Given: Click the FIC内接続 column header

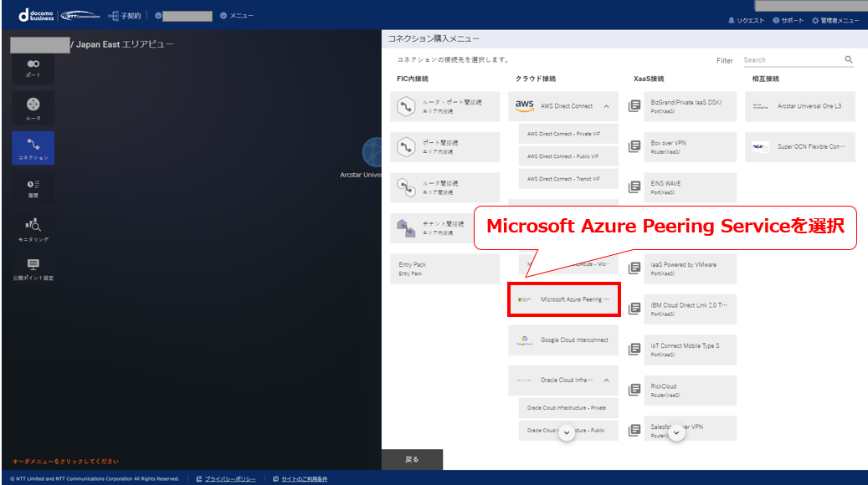Looking at the screenshot, I should (413, 79).
